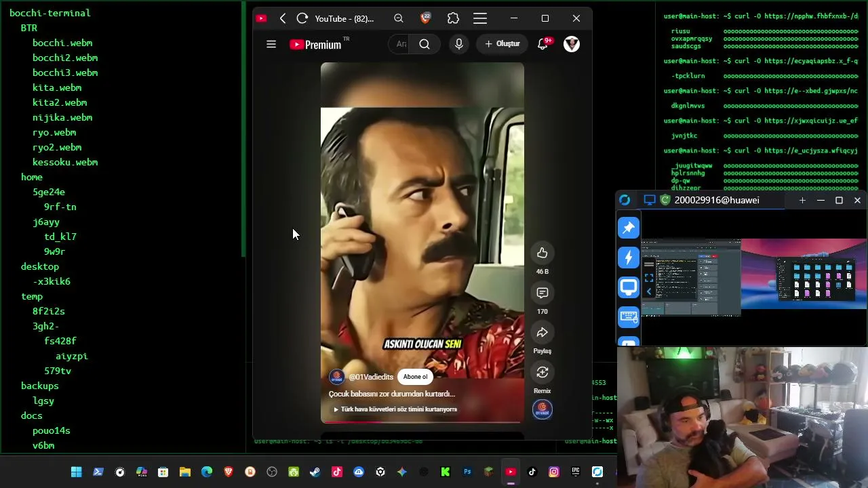The image size is (868, 488).
Task: Open the YouTube guide menu
Action: click(x=271, y=44)
